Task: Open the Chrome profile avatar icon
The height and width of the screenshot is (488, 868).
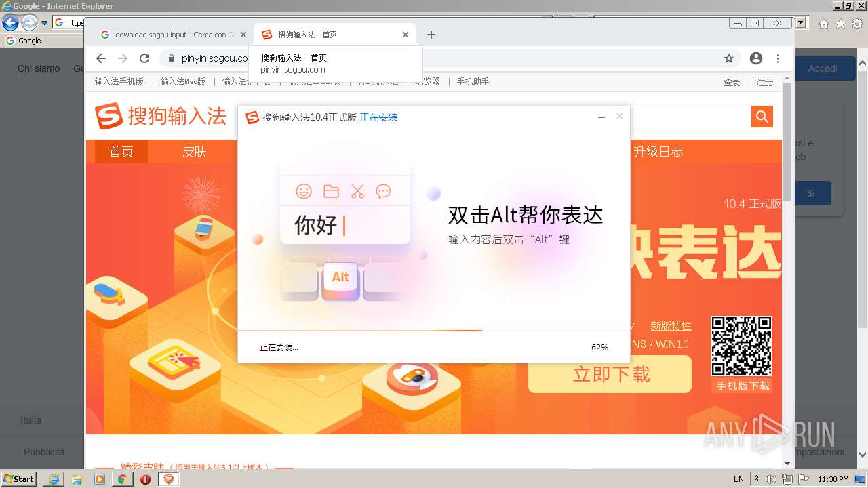Action: [x=756, y=58]
